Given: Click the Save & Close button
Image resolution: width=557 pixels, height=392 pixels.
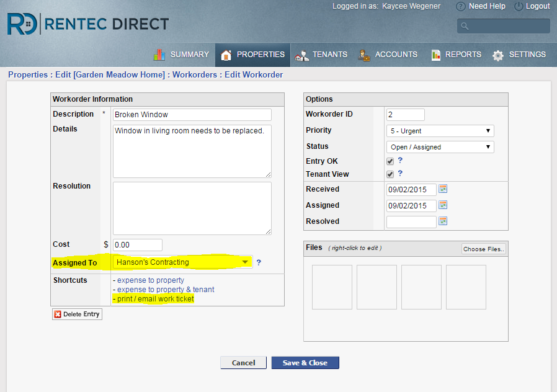Looking at the screenshot, I should [x=305, y=363].
